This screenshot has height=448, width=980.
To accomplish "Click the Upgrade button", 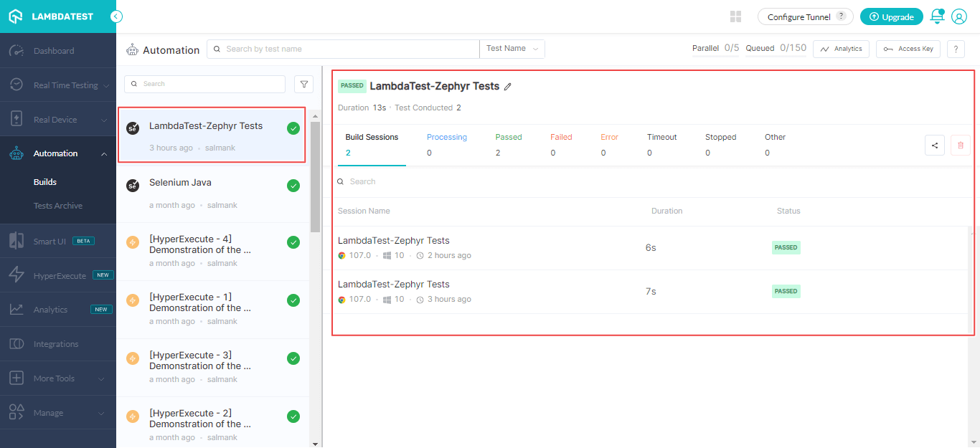I will [x=891, y=16].
